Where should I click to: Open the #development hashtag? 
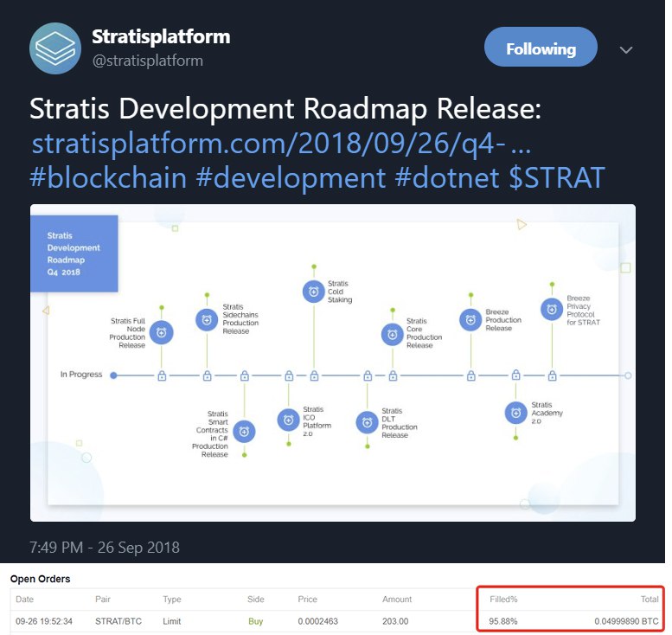tap(291, 177)
